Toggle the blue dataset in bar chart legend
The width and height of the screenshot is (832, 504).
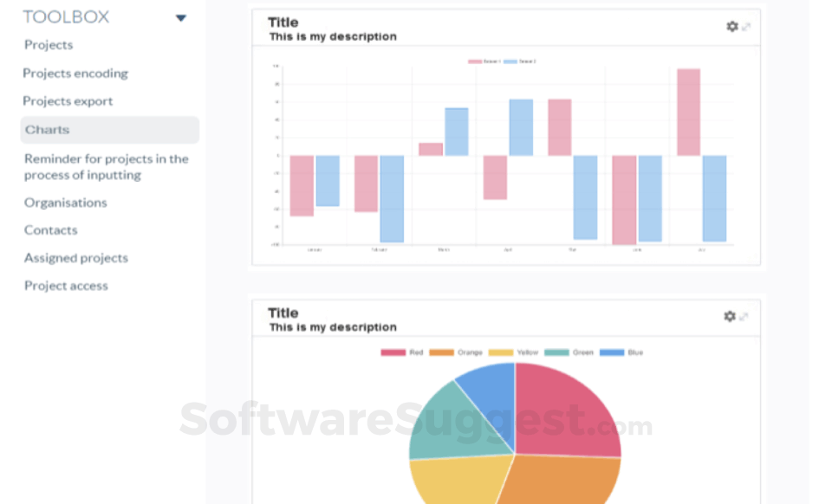[x=519, y=61]
